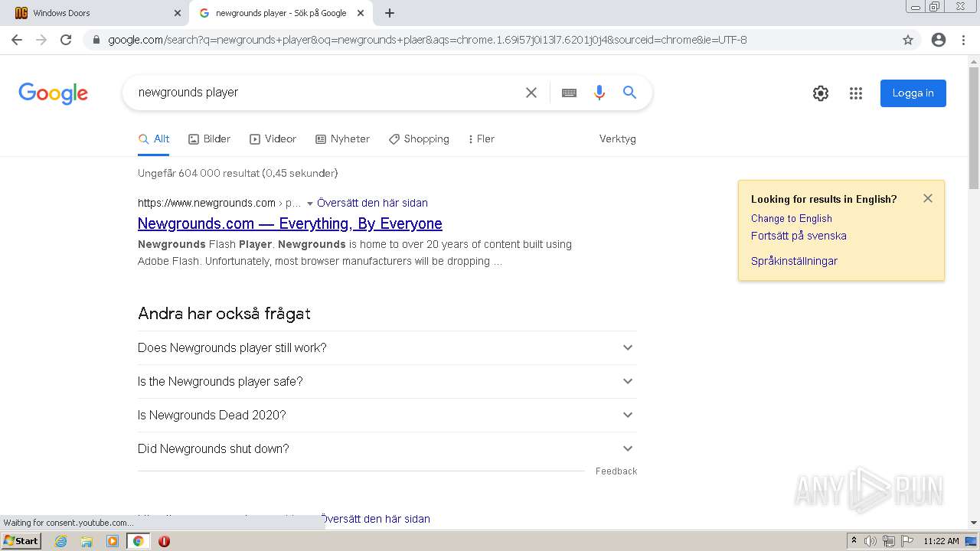Click the red Opera taskbar icon
This screenshot has height=551, width=980.
click(x=164, y=541)
